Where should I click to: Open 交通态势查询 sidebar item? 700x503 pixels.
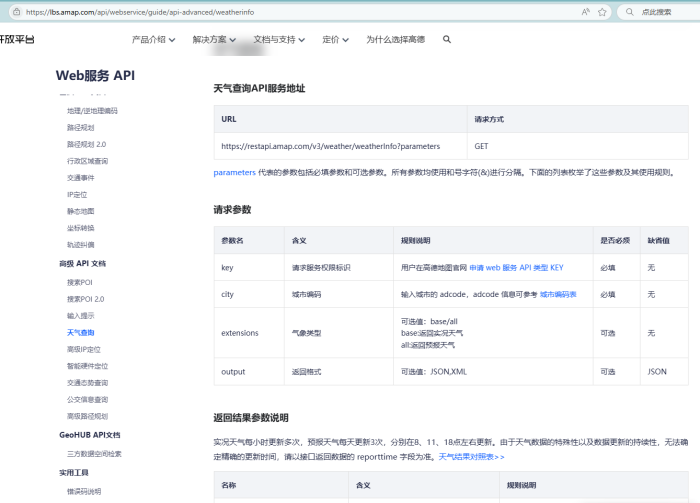(88, 383)
